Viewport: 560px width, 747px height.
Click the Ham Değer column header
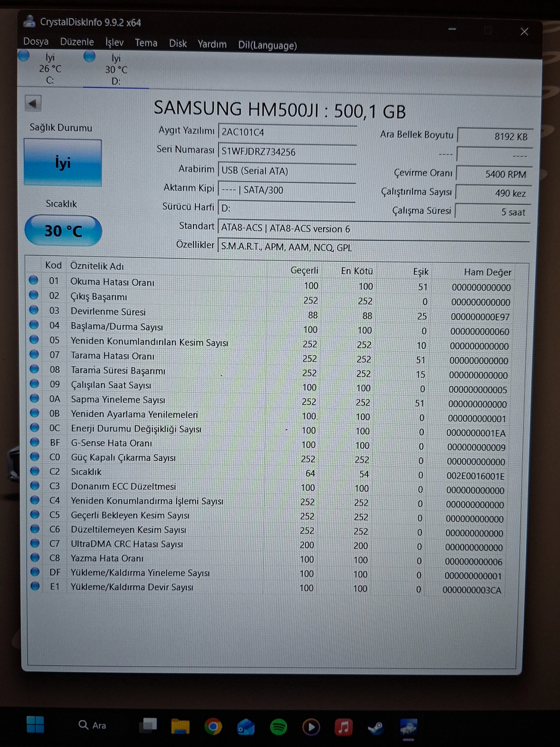[487, 272]
